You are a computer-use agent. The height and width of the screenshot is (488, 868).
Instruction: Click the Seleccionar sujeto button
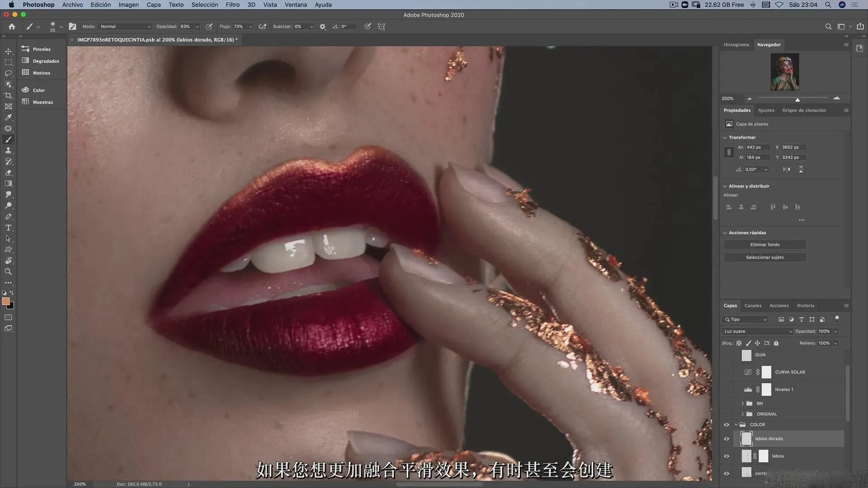(764, 257)
